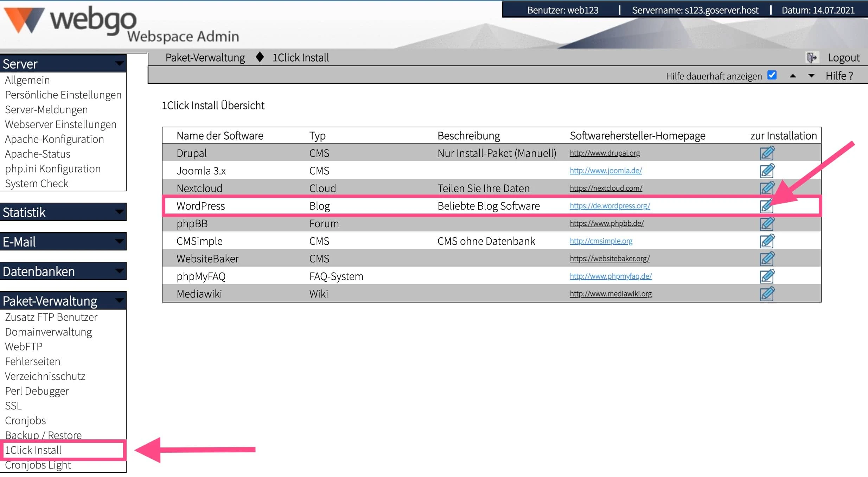Click the logout door icon
Viewport: 868px width, 477px height.
[812, 57]
